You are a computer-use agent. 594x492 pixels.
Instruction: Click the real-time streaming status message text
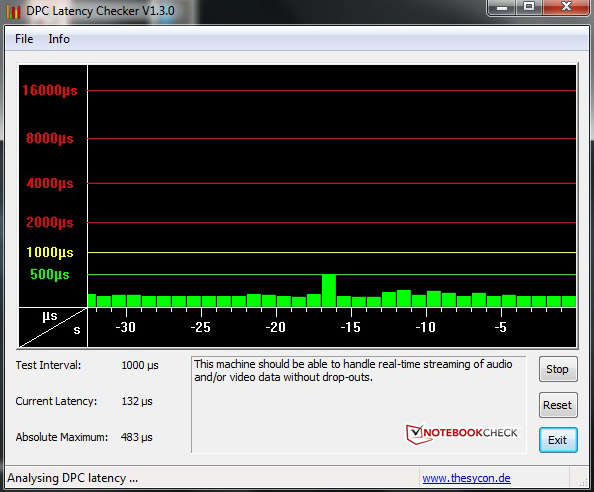pos(353,370)
